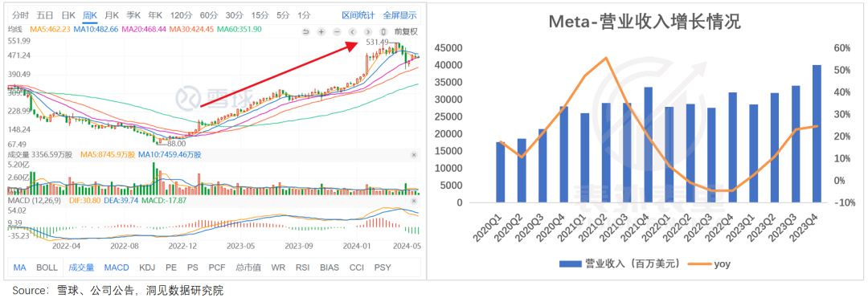Close the MACD indicator panel
The image size is (868, 298).
(414, 199)
